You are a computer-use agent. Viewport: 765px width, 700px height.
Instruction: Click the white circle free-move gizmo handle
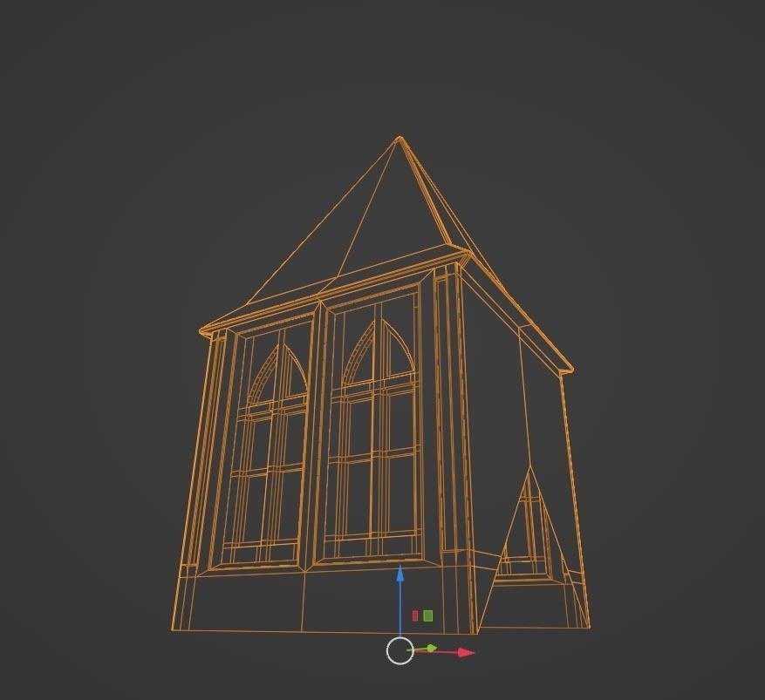400,650
